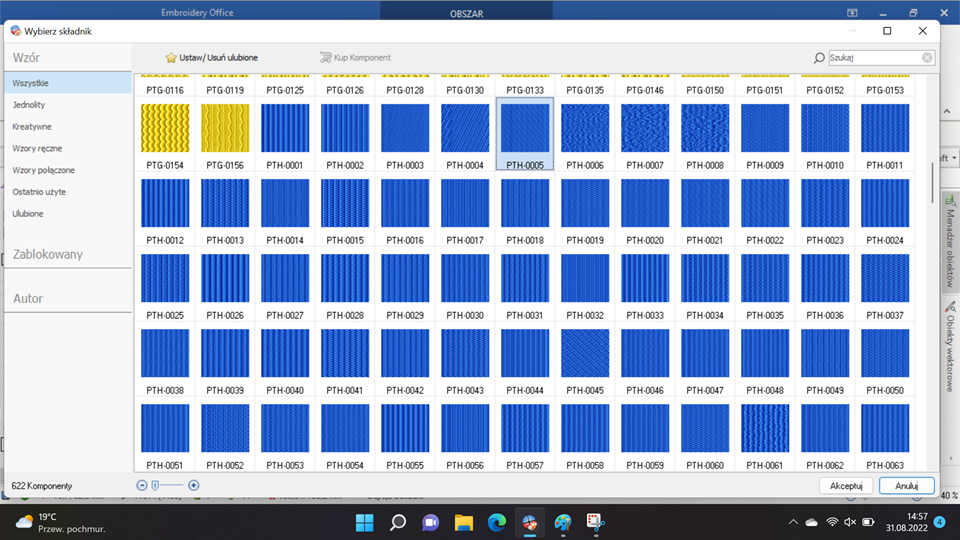Expand the Autor section
This screenshot has width=960, height=540.
click(29, 298)
